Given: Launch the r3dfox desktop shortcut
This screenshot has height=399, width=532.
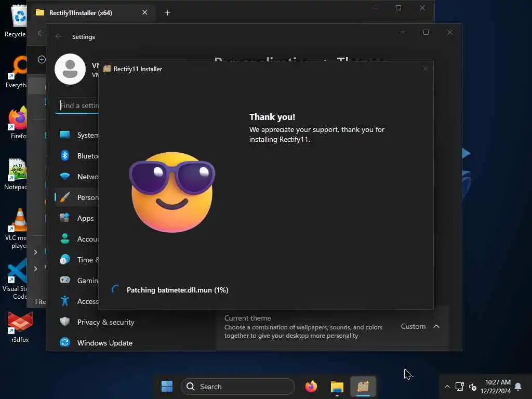Looking at the screenshot, I should pyautogui.click(x=20, y=327).
